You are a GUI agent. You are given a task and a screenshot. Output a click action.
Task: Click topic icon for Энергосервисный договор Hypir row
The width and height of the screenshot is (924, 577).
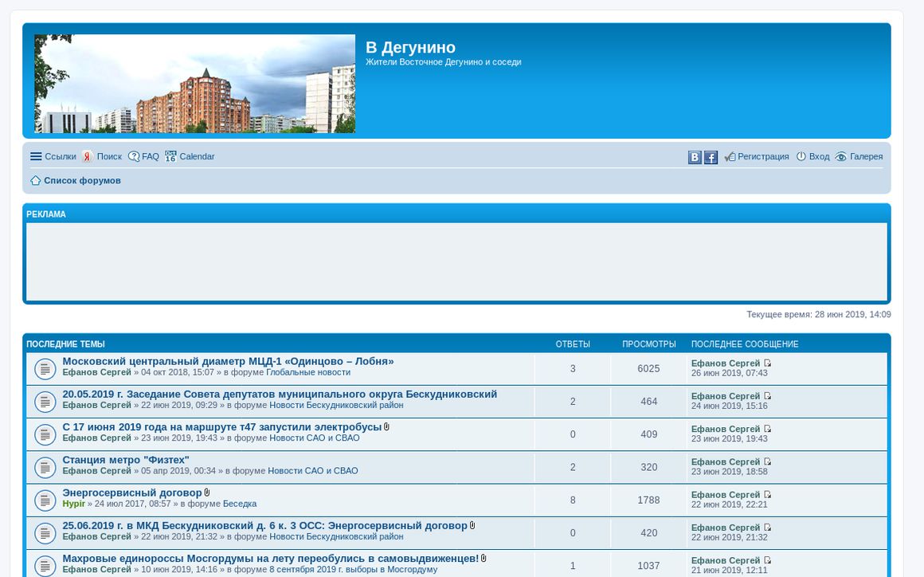click(x=45, y=501)
